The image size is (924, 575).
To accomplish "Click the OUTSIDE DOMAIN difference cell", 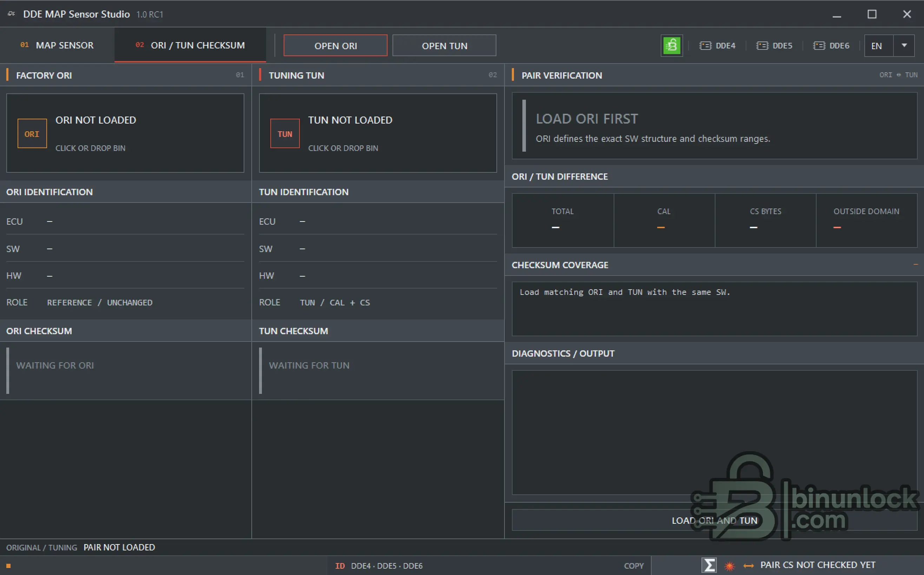I will tap(866, 220).
